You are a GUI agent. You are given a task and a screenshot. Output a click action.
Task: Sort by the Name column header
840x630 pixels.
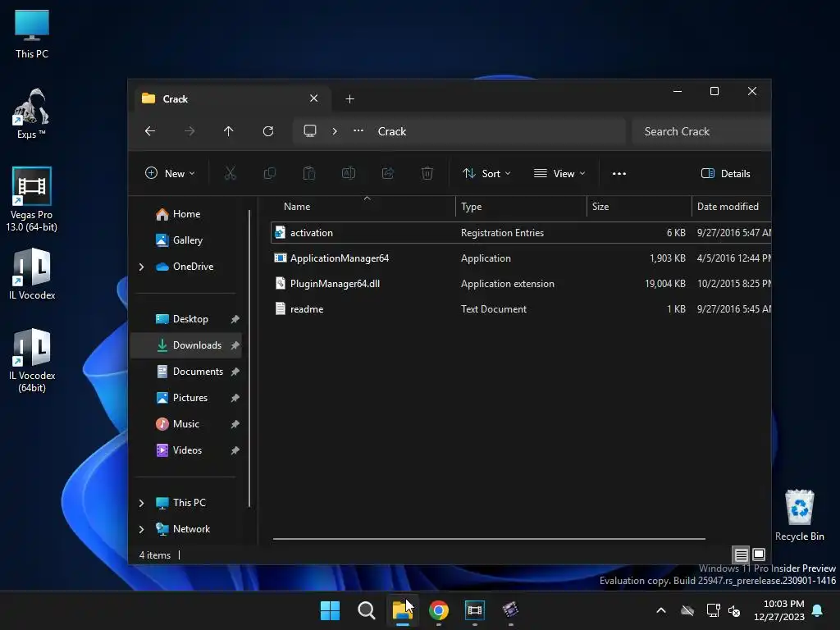pos(363,207)
